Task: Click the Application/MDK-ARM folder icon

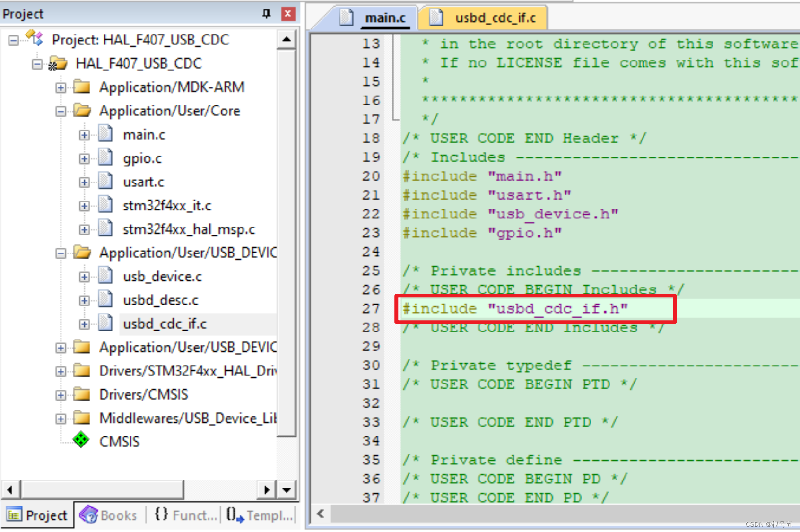Action: [82, 87]
